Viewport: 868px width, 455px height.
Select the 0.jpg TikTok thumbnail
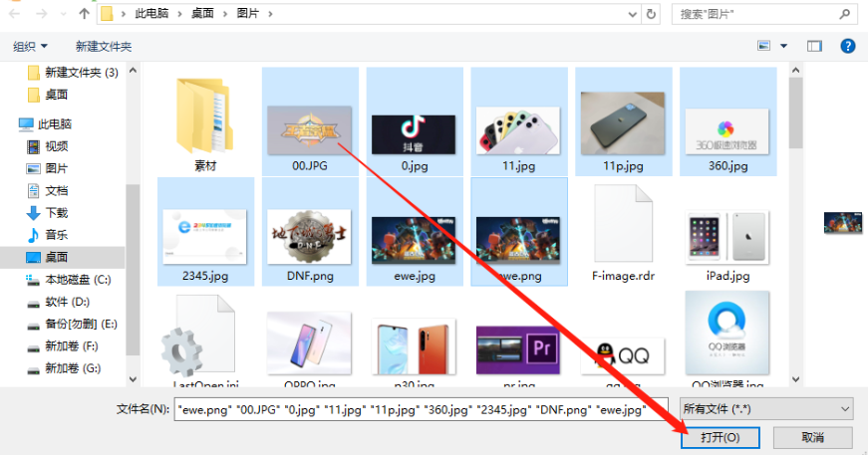tap(415, 134)
